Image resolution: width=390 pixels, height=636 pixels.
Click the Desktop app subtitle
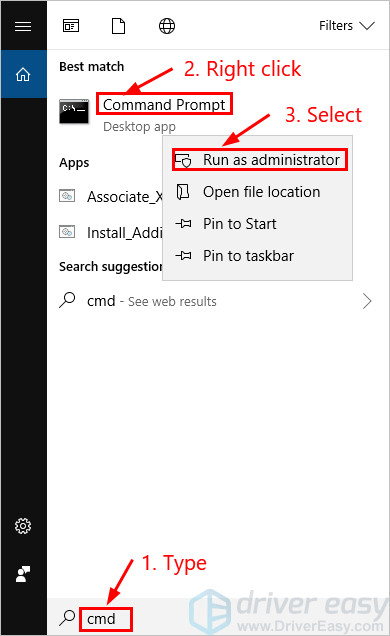tap(139, 127)
